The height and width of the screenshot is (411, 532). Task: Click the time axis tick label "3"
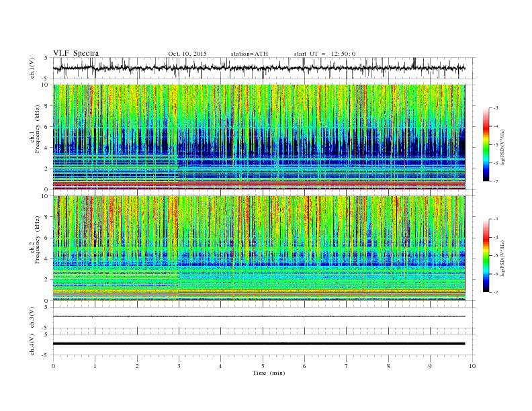tap(179, 366)
